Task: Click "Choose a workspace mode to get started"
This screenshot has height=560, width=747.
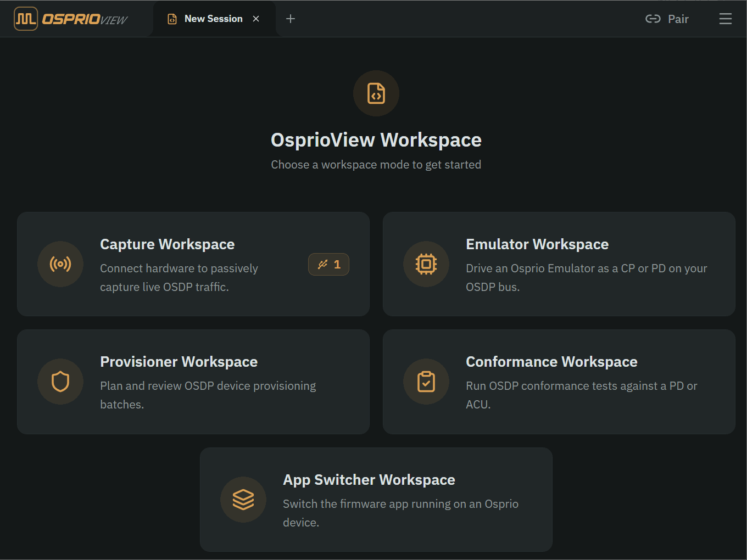Action: tap(376, 165)
